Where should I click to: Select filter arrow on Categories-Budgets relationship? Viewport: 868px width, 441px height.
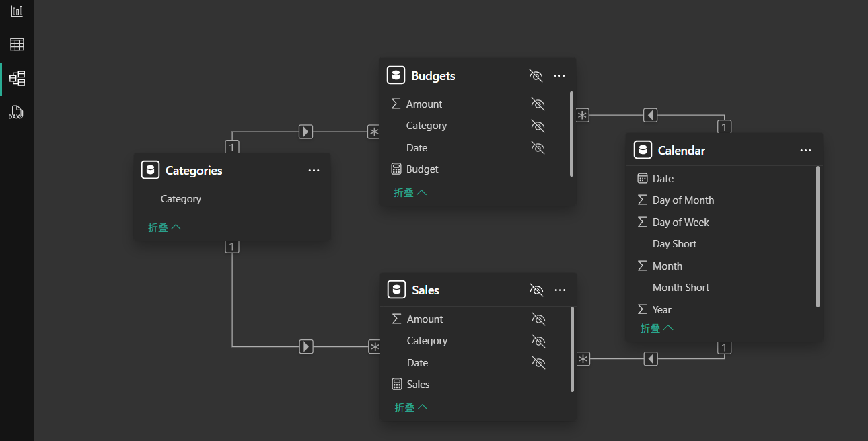click(306, 132)
